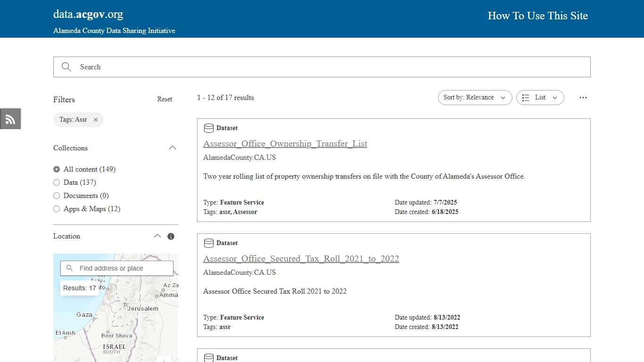The height and width of the screenshot is (362, 644).
Task: Click the RSS feed icon on the left edge
Action: point(10,119)
